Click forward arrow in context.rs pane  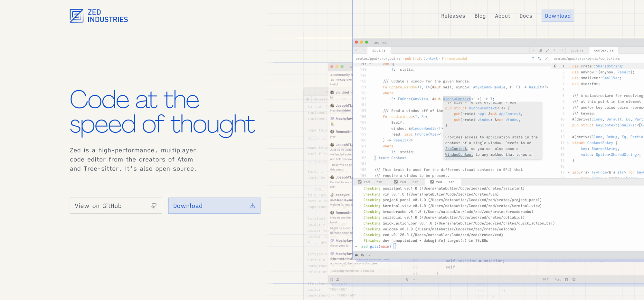tap(562, 50)
